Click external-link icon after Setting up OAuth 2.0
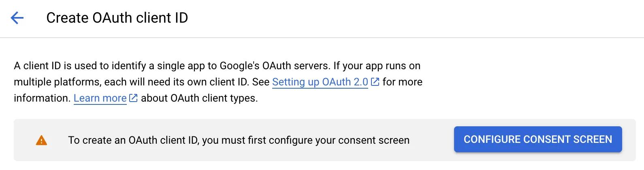644x170 pixels. (x=375, y=82)
